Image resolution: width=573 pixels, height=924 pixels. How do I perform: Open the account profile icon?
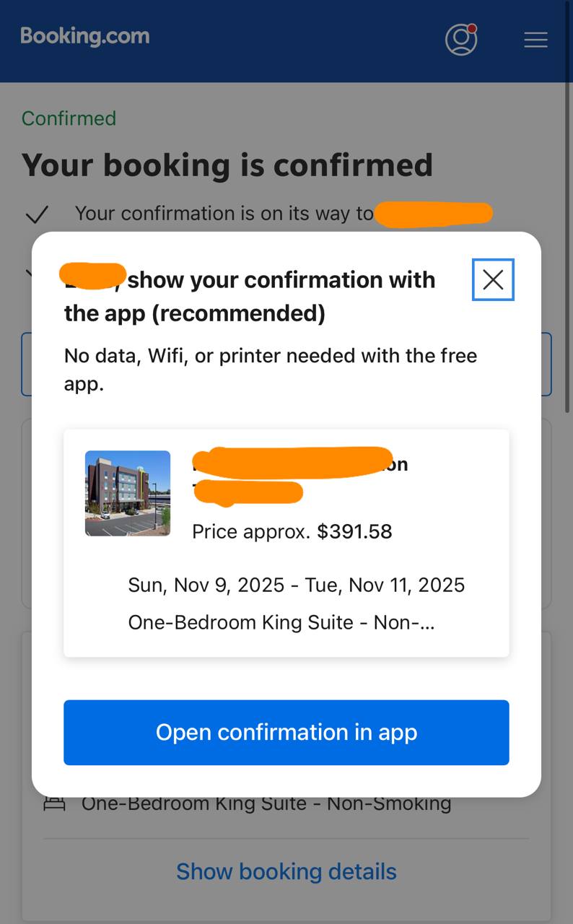461,40
